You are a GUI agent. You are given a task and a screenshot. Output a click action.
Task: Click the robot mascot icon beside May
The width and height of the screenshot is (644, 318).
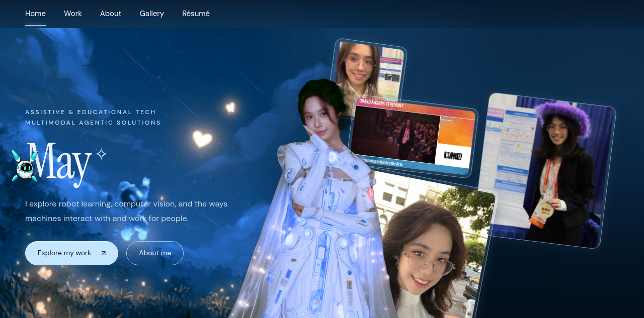click(x=25, y=166)
